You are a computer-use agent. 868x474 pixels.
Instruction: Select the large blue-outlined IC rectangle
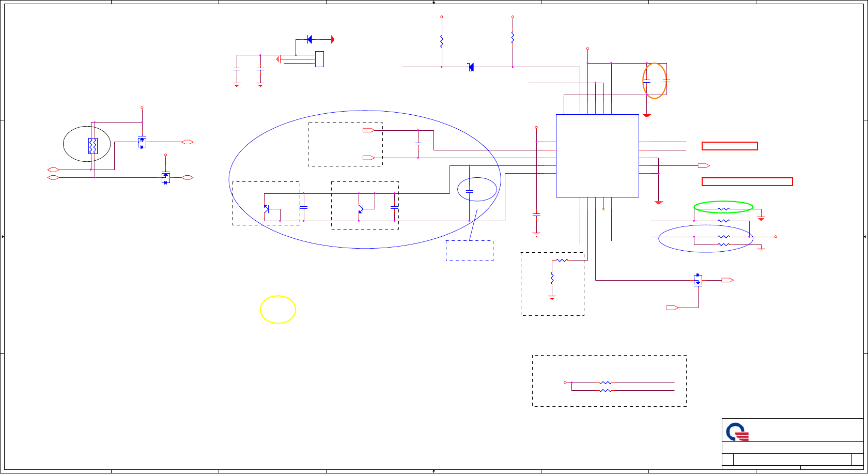[x=597, y=156]
